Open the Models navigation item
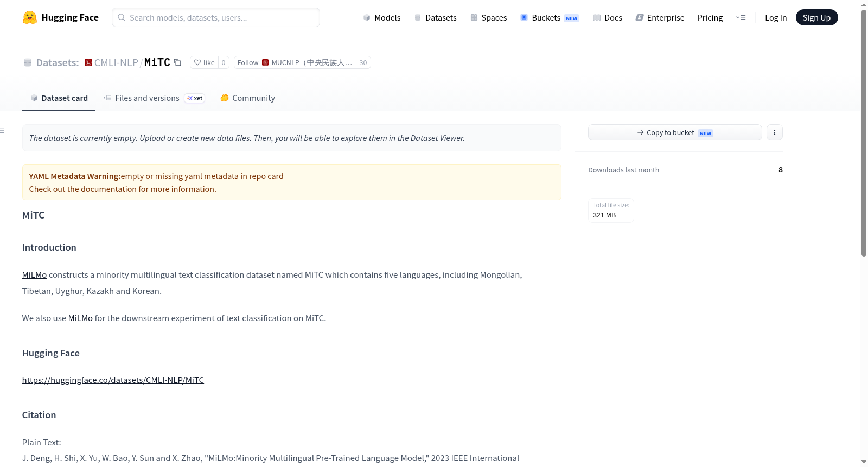 coord(382,17)
